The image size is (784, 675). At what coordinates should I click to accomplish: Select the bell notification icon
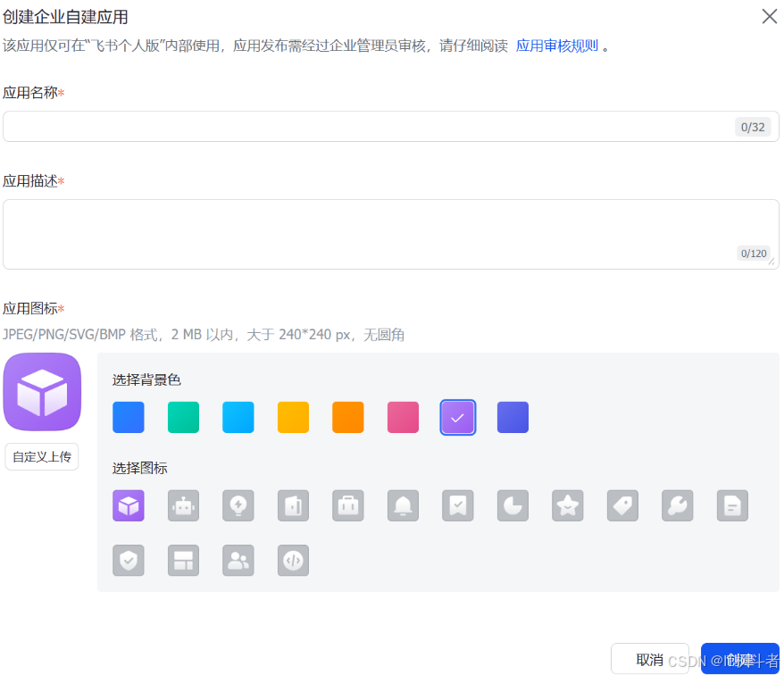click(x=403, y=505)
